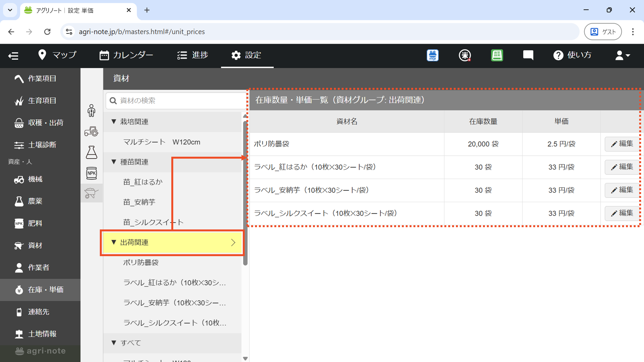Screen dimensions: 644x362
Task: Open the blue mgr frog app icon
Action: point(432,55)
